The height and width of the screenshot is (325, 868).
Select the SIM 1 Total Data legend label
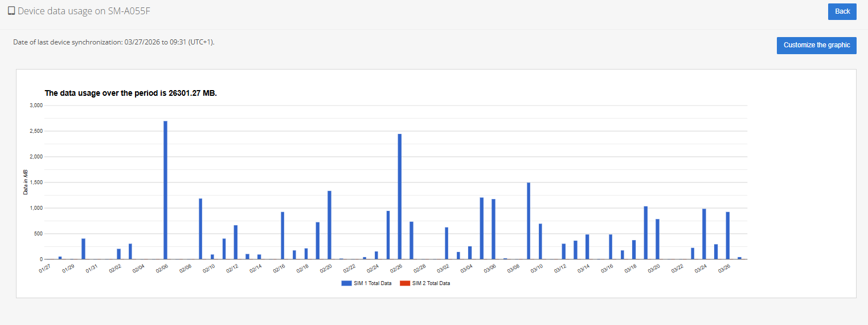coord(373,283)
